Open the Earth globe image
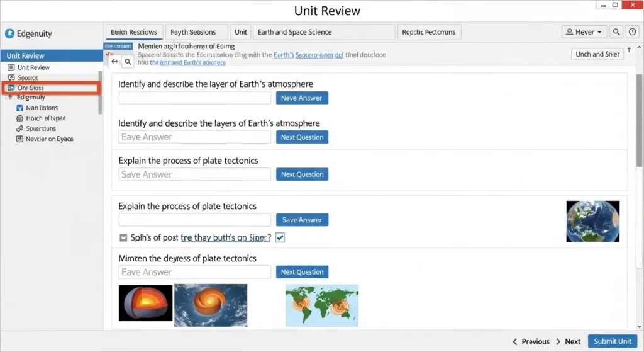The height and width of the screenshot is (352, 644). 592,221
